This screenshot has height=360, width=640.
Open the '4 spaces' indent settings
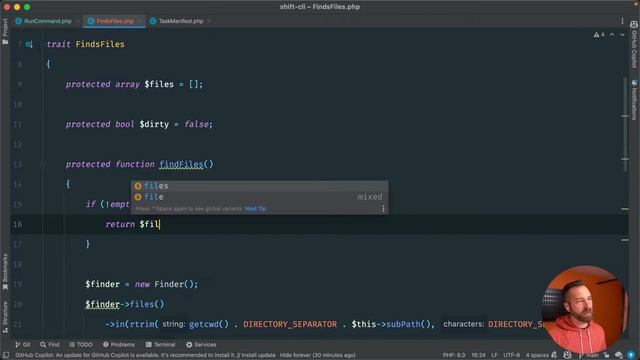tap(537, 355)
